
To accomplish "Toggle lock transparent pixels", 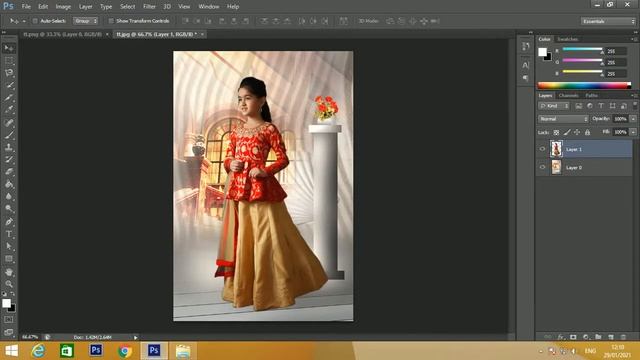I will click(556, 132).
